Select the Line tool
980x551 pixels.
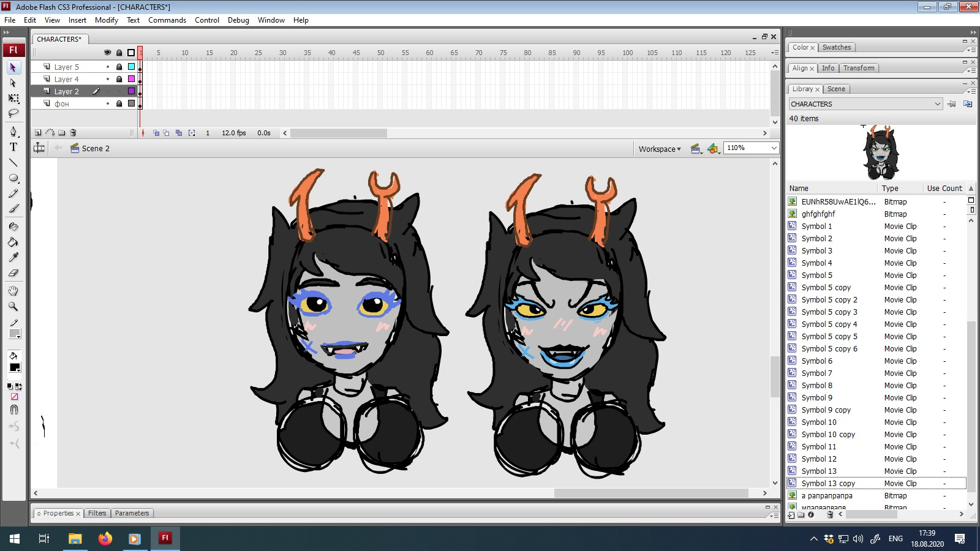click(x=13, y=162)
